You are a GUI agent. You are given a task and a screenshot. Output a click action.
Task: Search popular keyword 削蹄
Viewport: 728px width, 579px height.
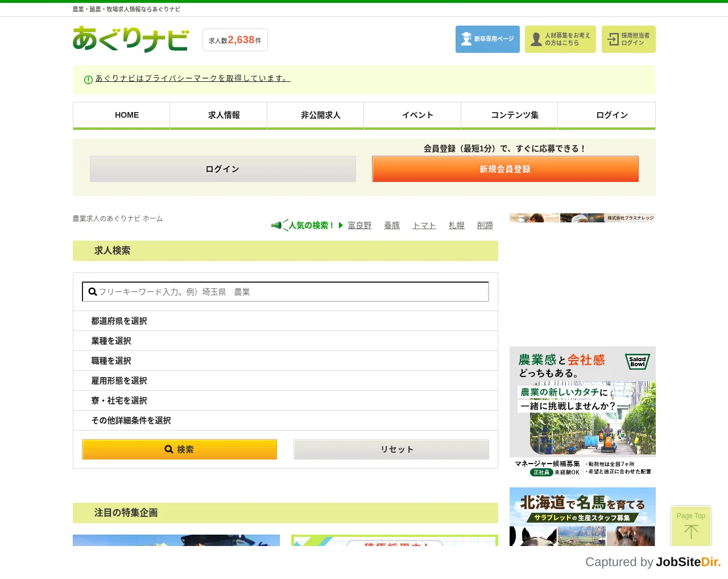[485, 225]
